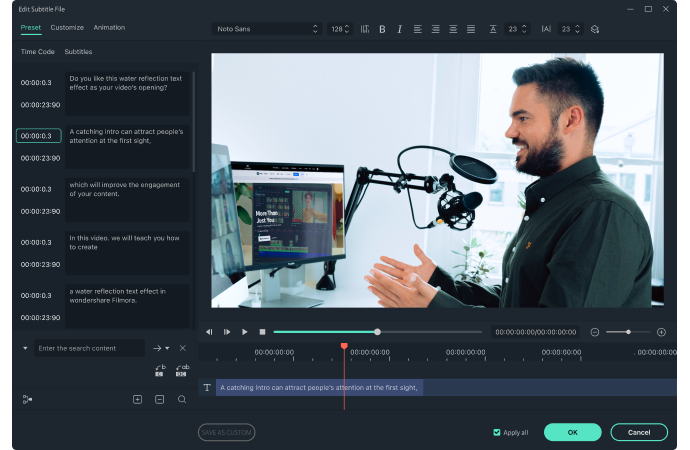Click the video preview image

tap(437, 180)
